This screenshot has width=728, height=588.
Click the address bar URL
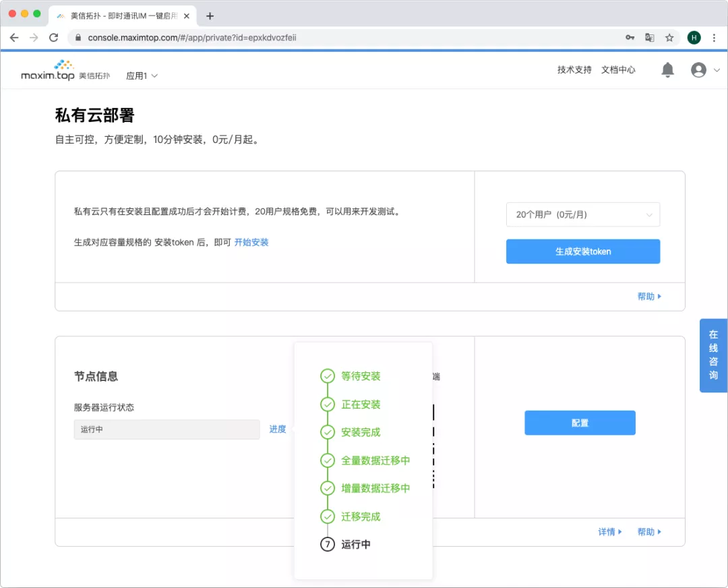[191, 38]
